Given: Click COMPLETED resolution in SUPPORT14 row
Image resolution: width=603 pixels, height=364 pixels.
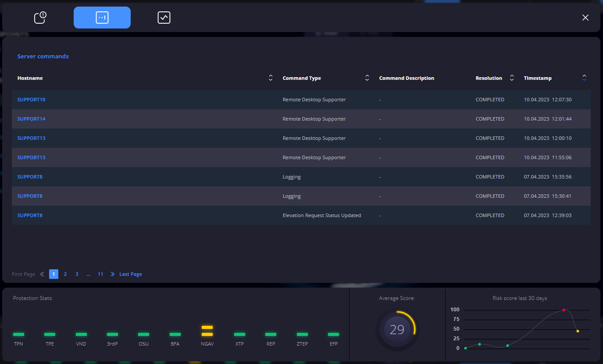Looking at the screenshot, I should [x=490, y=119].
